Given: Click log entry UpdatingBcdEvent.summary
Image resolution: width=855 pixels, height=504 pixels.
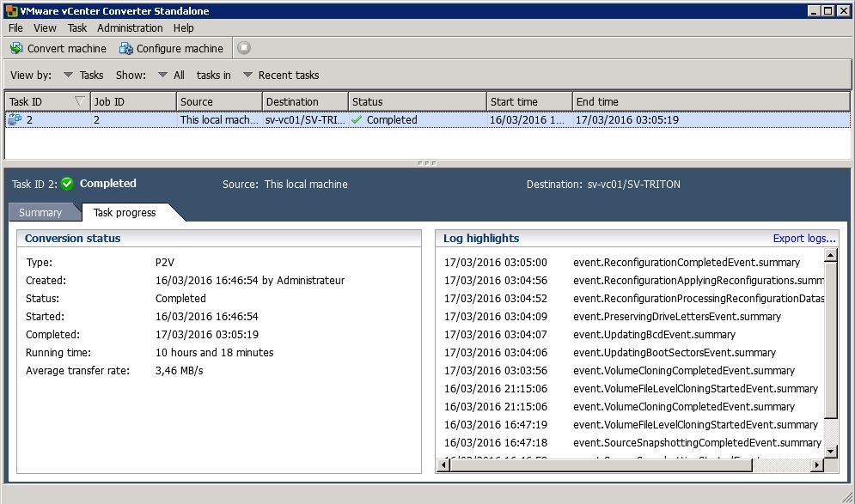Looking at the screenshot, I should (654, 334).
